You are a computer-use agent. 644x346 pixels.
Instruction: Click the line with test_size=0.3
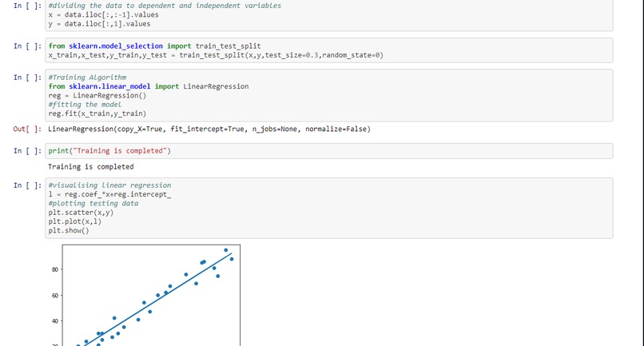click(216, 55)
